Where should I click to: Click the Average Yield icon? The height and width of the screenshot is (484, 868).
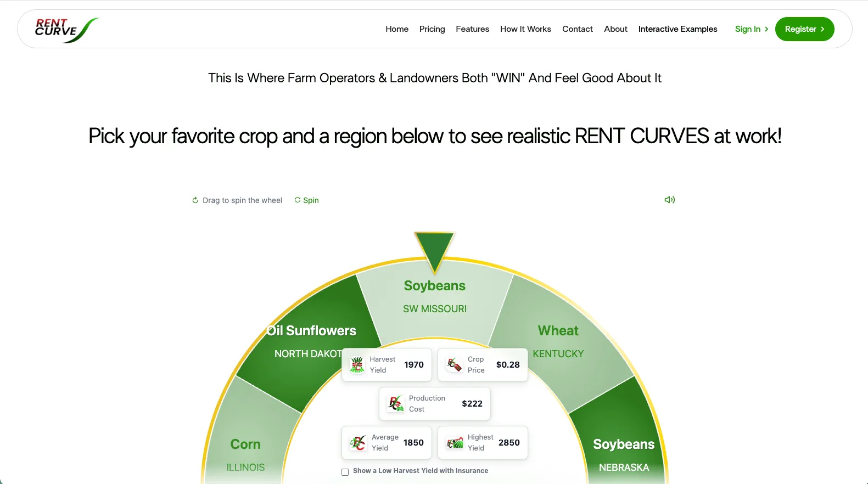pyautogui.click(x=358, y=443)
